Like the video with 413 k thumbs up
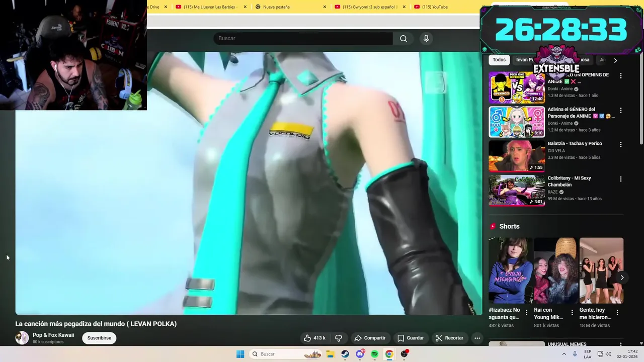The height and width of the screenshot is (362, 644). tap(315, 338)
